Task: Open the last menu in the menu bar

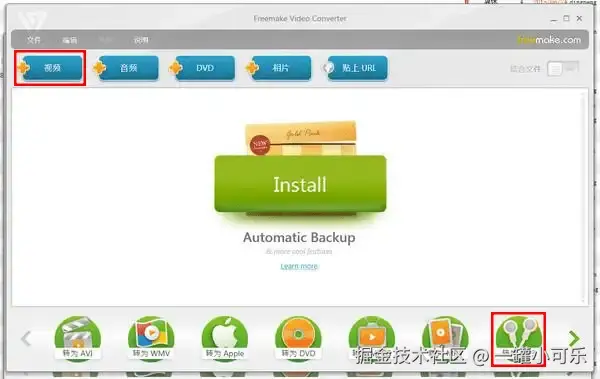Action: click(x=141, y=40)
